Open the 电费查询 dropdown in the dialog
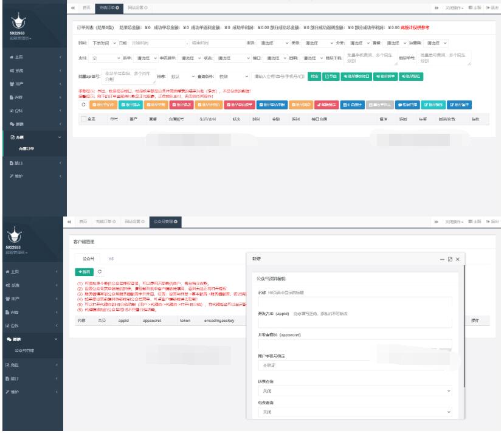 click(x=355, y=412)
